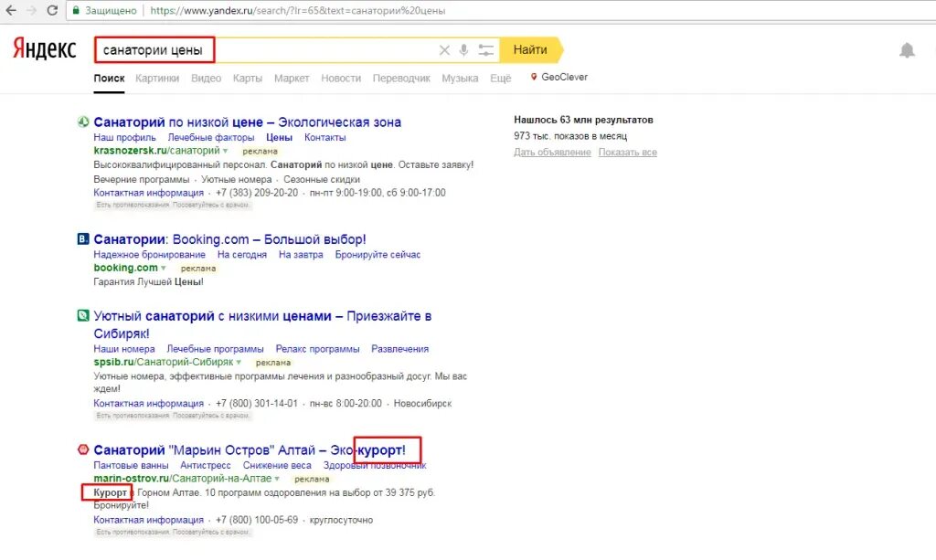Open the Маркет tab

coord(292,79)
